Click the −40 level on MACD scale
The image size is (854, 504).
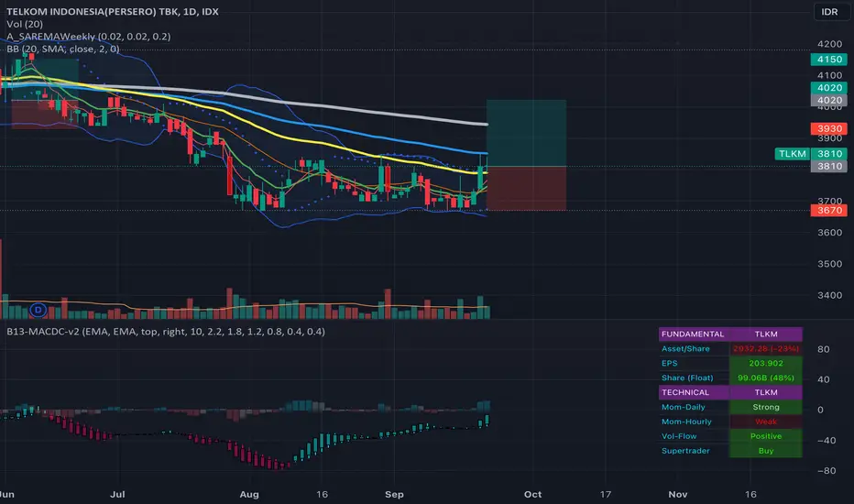827,440
